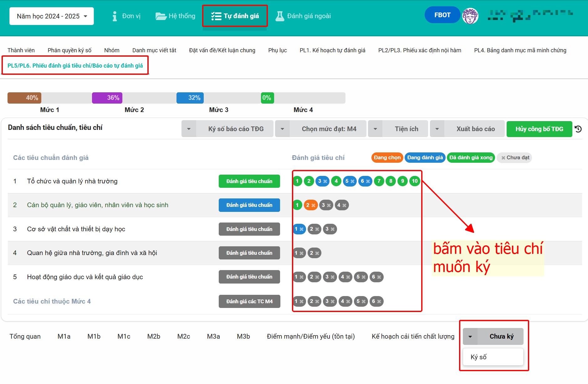Image resolution: width=588 pixels, height=384 pixels.
Task: Select orange criterion 2 of standard 2
Action: (310, 205)
